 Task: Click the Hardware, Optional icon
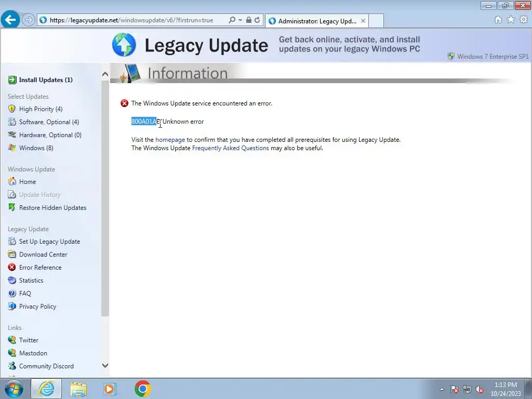pyautogui.click(x=12, y=135)
